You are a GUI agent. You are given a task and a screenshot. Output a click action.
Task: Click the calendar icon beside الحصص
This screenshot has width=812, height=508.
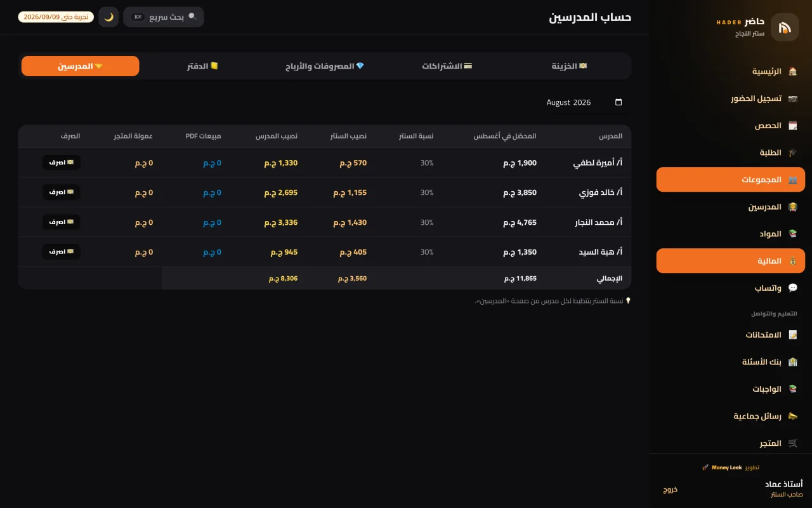coord(792,126)
